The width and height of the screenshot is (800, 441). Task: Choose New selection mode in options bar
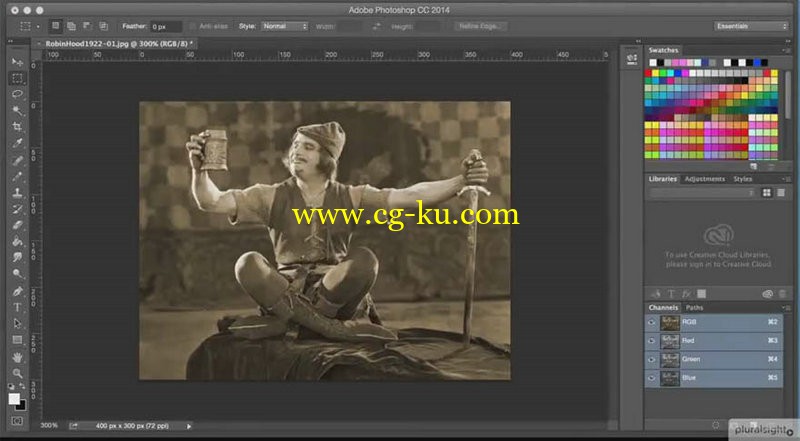coord(55,26)
